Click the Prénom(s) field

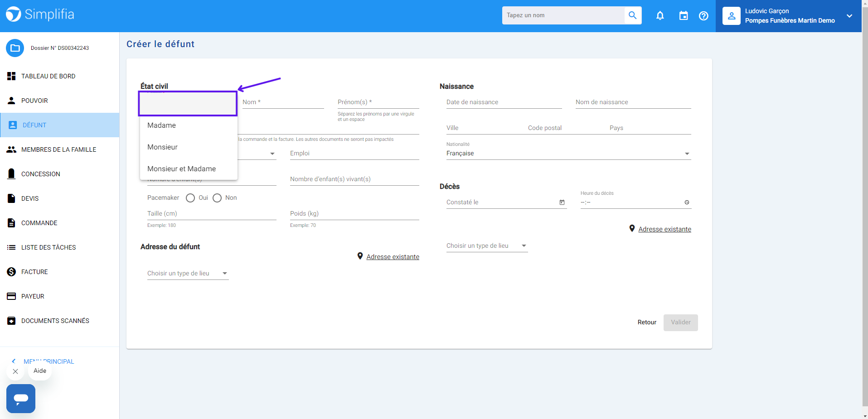pyautogui.click(x=378, y=102)
